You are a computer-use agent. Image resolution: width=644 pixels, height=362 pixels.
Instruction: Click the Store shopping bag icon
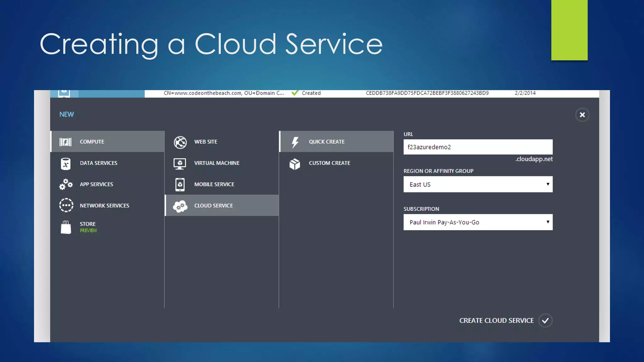click(x=66, y=227)
